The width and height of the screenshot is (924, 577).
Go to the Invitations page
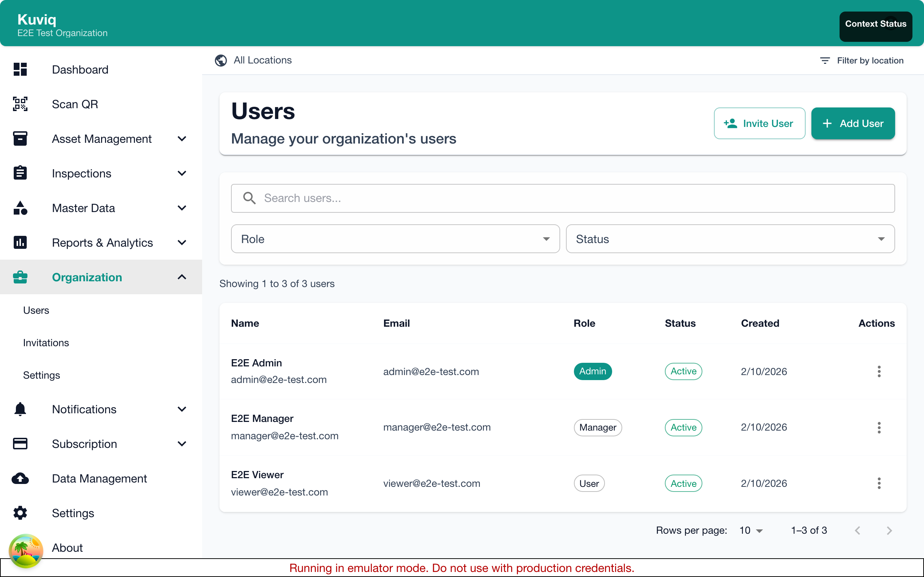[x=46, y=342]
